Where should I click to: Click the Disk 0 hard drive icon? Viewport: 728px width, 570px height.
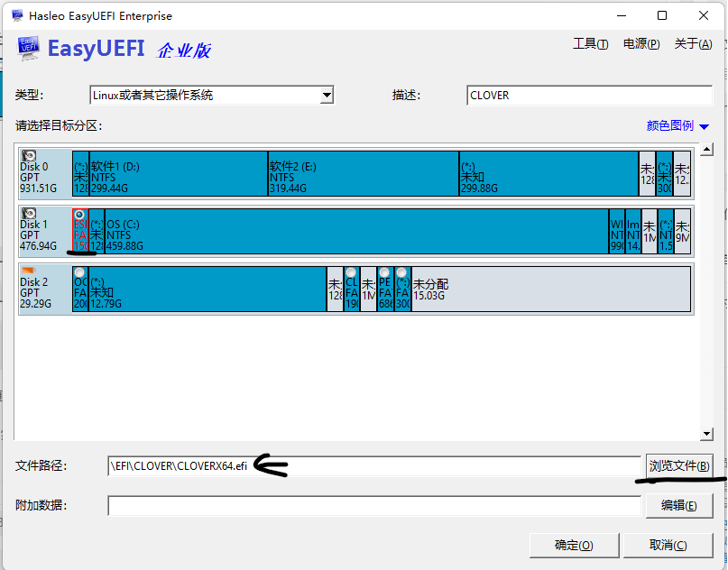click(29, 155)
